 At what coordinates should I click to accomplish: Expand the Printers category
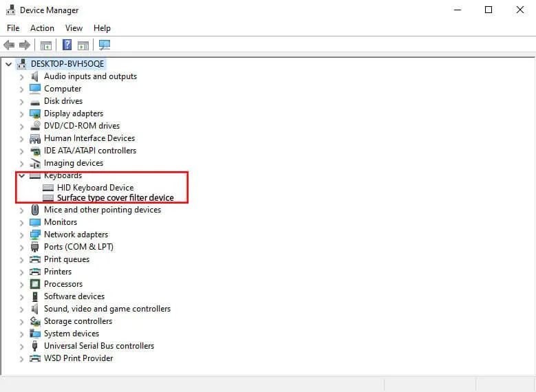22,272
